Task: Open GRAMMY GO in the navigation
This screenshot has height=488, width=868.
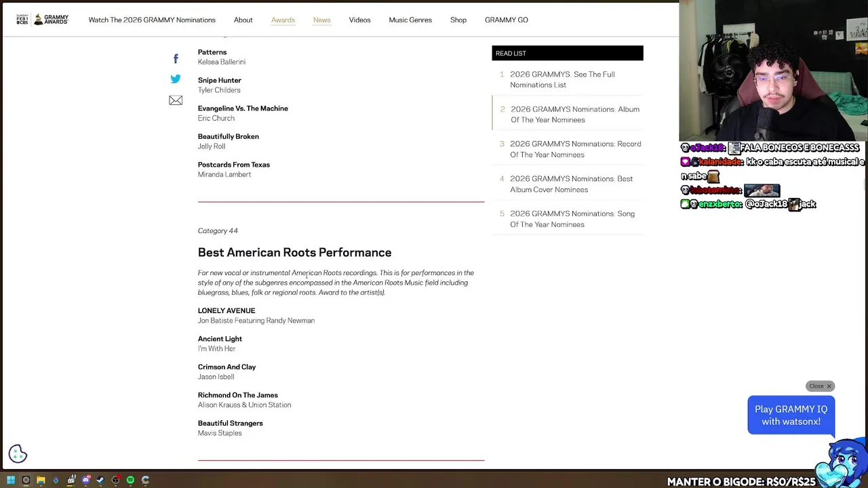Action: pos(506,20)
